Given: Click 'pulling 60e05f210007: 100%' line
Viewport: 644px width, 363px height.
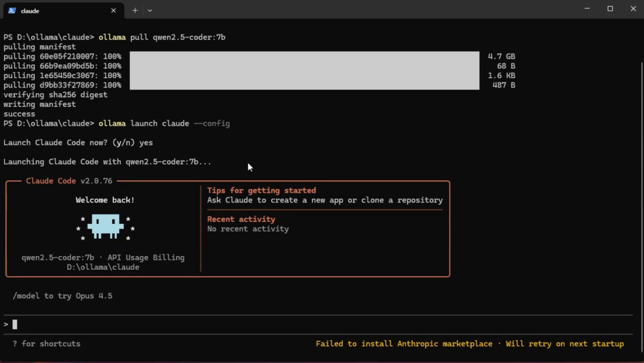Looking at the screenshot, I should click(x=63, y=56).
